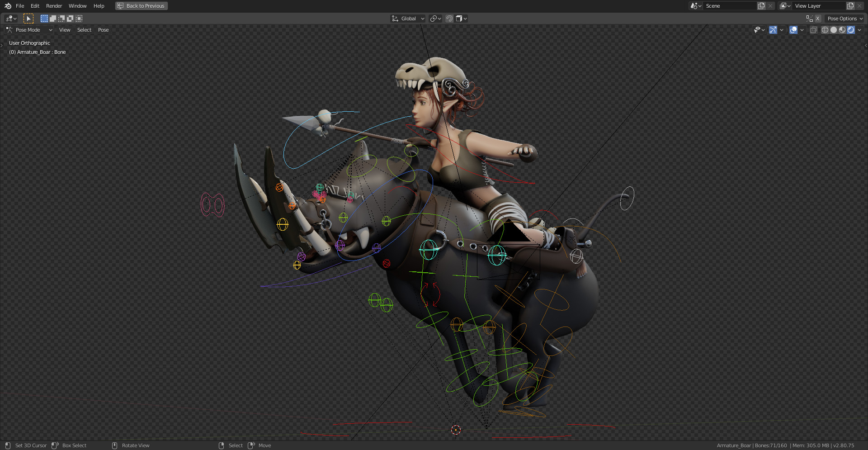Open the gizmo options dropdown arrow

[x=782, y=30]
